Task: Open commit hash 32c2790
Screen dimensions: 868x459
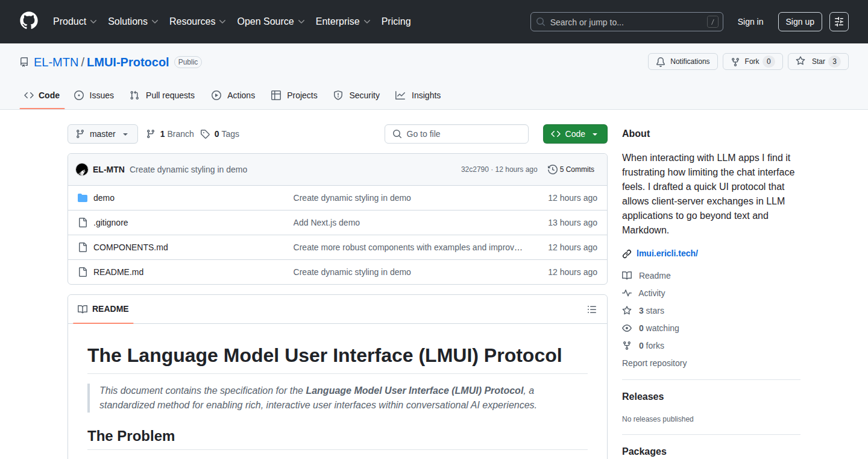Action: pyautogui.click(x=476, y=169)
